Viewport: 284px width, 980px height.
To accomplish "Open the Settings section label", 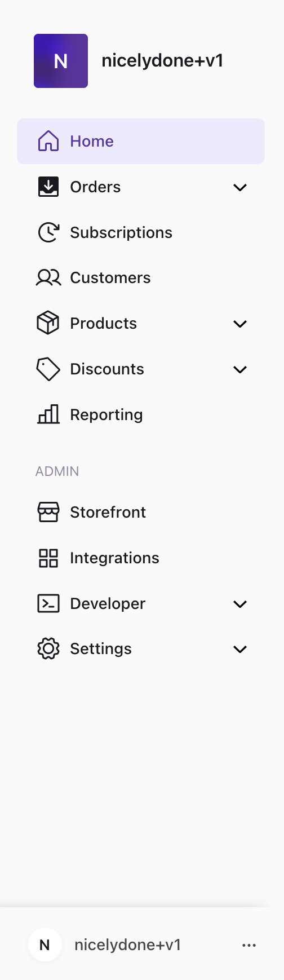I will click(x=101, y=649).
